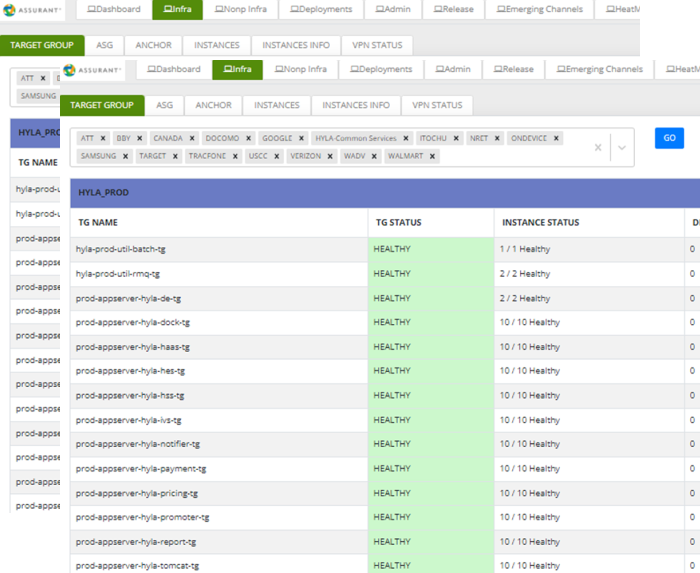This screenshot has width=700, height=573.
Task: Select row prod-appserver-hyla-notifier-tg
Action: (385, 444)
